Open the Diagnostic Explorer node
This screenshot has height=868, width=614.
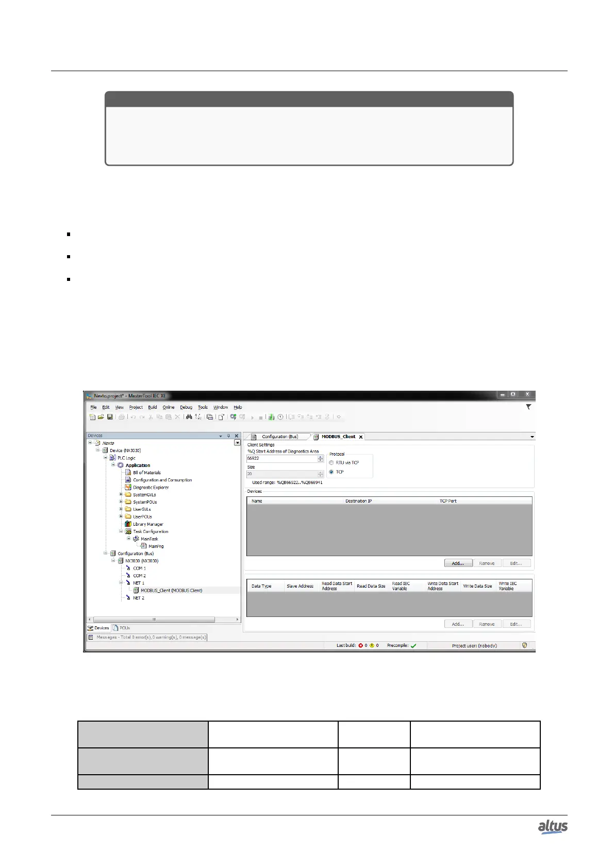point(147,487)
